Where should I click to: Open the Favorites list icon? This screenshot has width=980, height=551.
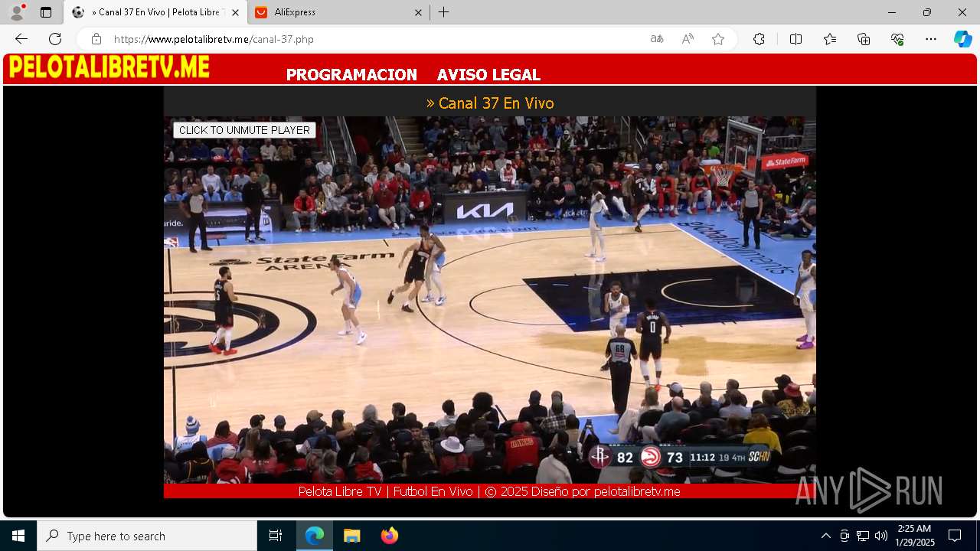click(x=830, y=39)
